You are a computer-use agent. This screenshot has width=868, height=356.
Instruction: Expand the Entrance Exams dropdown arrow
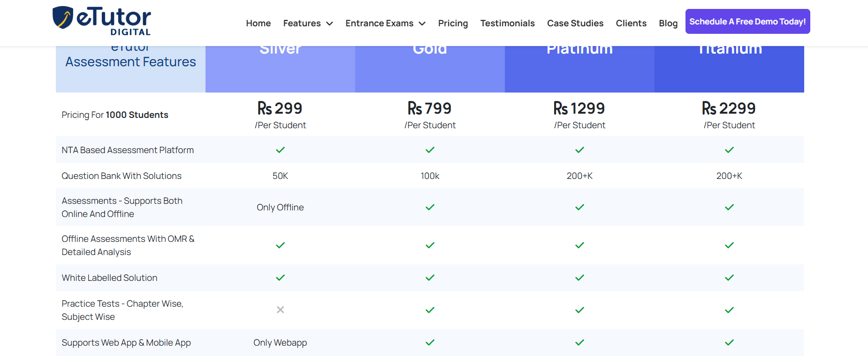422,23
